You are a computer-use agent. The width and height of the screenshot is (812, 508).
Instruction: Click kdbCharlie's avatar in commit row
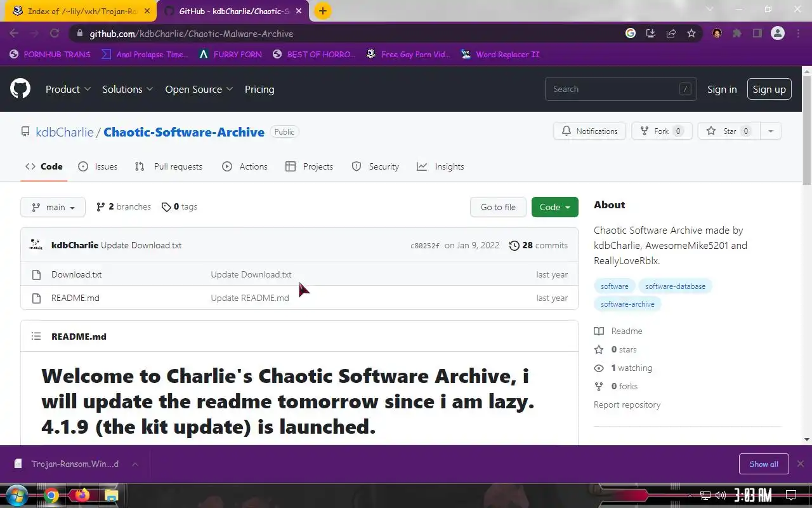click(36, 245)
